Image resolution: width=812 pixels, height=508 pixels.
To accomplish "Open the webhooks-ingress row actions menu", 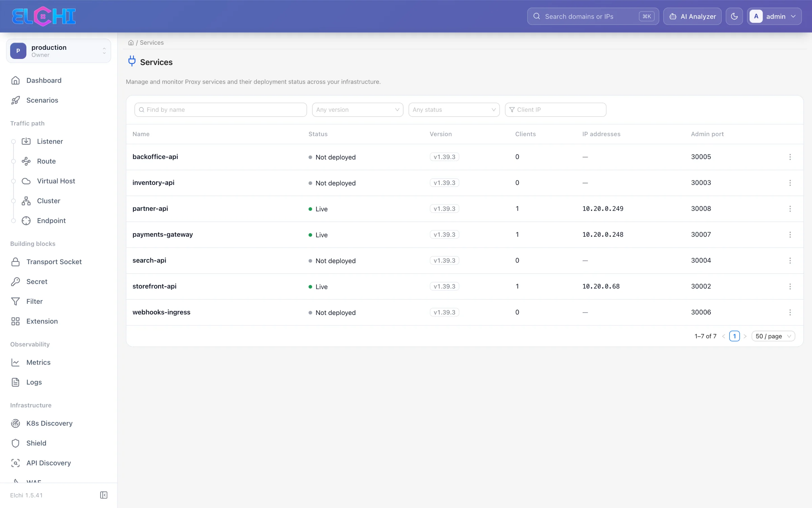I will (x=790, y=312).
